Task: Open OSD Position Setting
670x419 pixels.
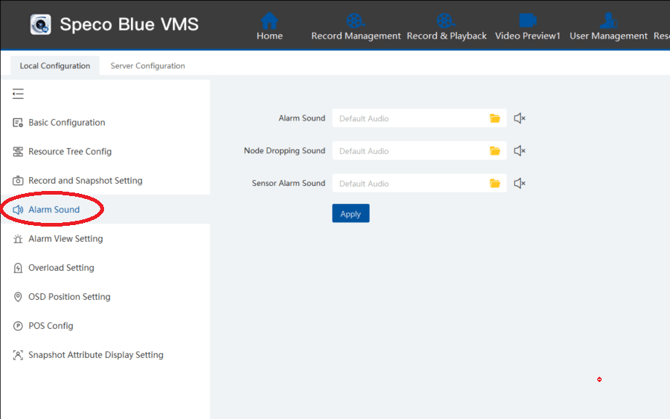Action: tap(69, 297)
